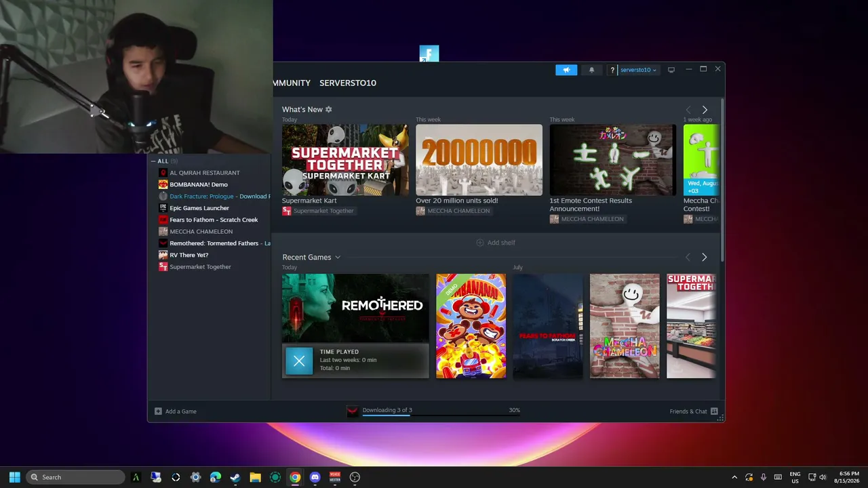
Task: Open the serversto10 account dropdown
Action: coord(638,70)
